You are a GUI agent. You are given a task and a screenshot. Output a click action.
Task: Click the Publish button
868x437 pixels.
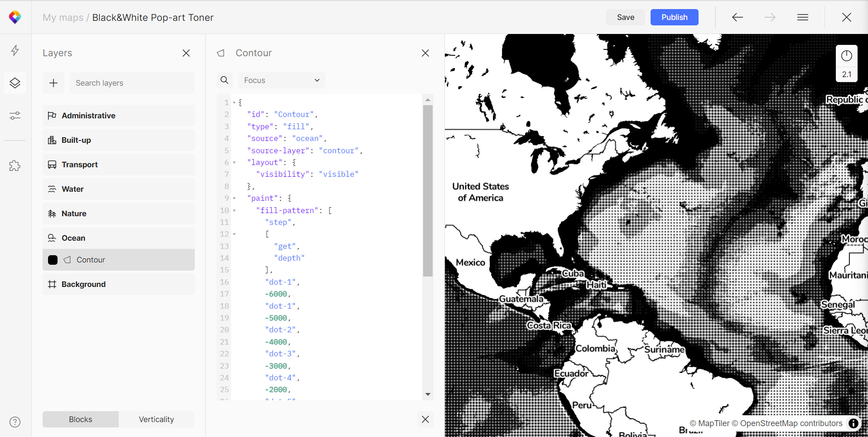point(674,17)
